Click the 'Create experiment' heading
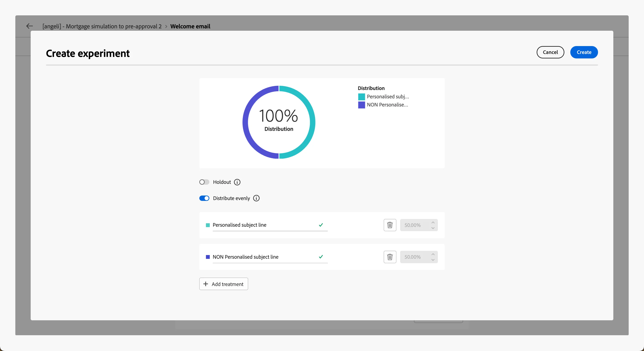This screenshot has width=644, height=351. click(88, 53)
